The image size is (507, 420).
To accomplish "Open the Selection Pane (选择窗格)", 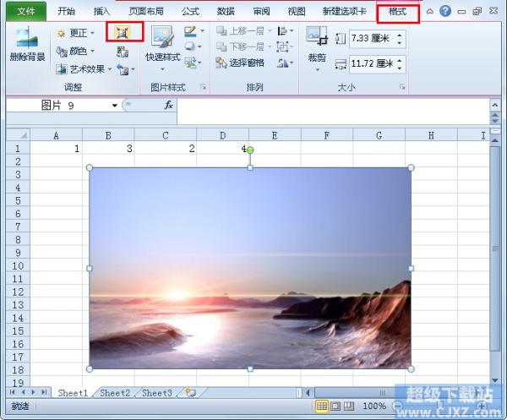I will tap(240, 63).
